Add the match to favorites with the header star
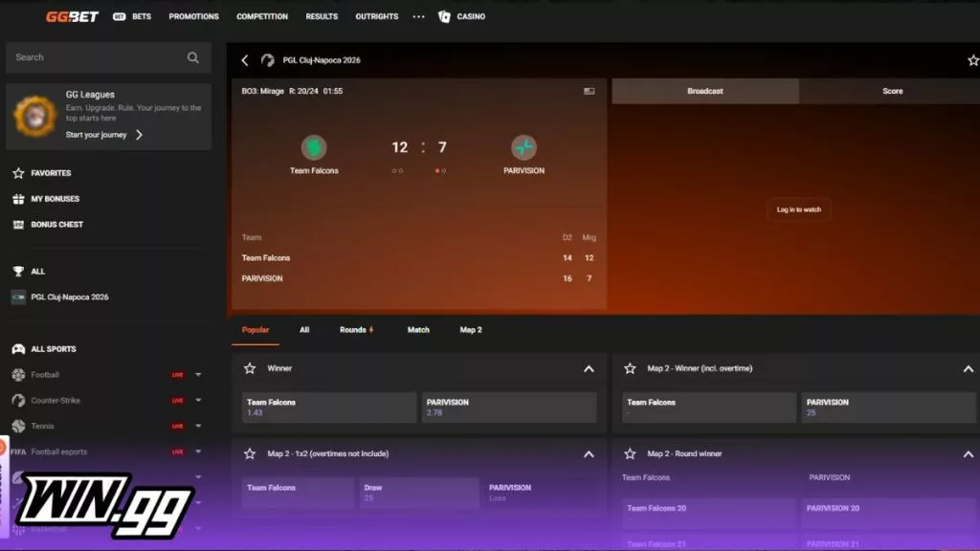Image resolution: width=980 pixels, height=551 pixels. coord(973,60)
